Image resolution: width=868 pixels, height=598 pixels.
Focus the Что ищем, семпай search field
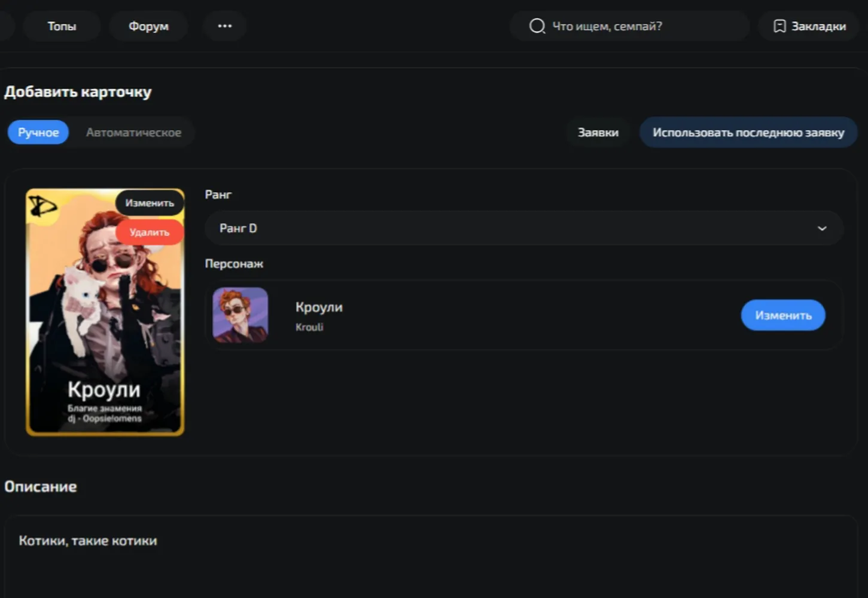[x=629, y=26]
